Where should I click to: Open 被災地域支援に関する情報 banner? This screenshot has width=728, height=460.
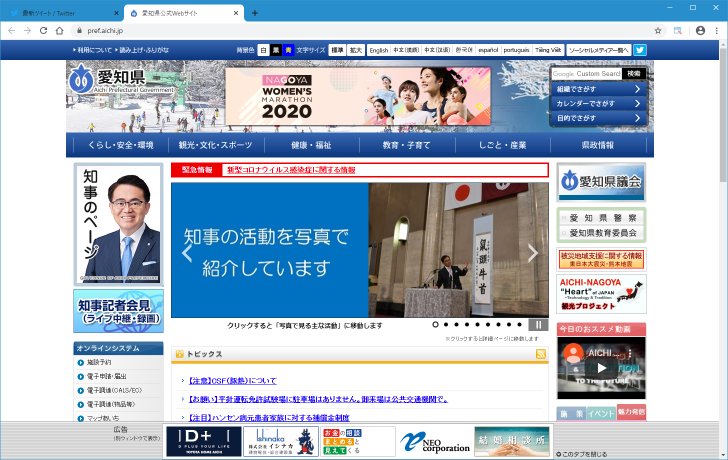pyautogui.click(x=601, y=259)
